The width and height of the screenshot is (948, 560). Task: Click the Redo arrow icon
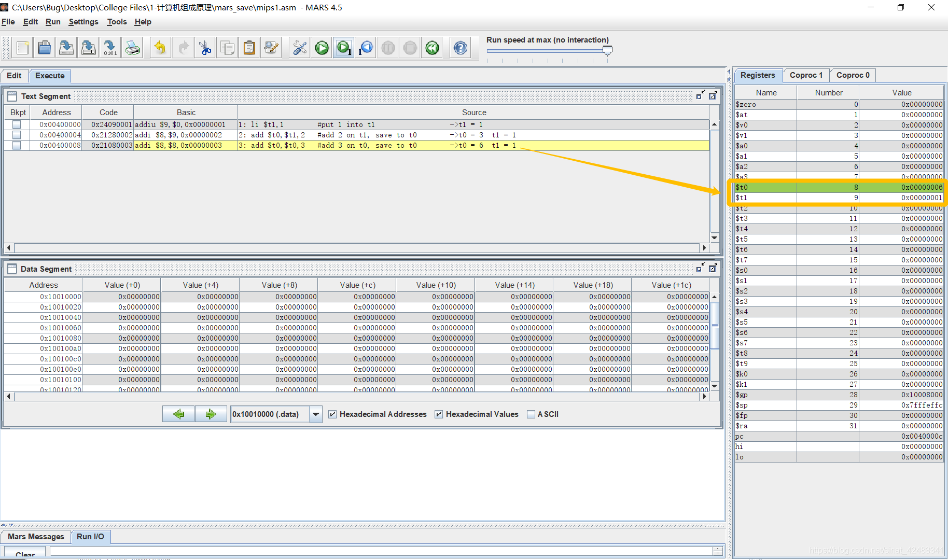click(183, 48)
